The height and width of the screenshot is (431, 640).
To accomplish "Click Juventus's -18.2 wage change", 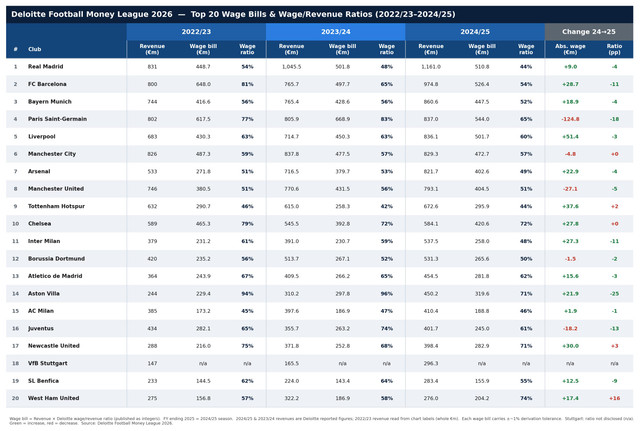I will (570, 329).
